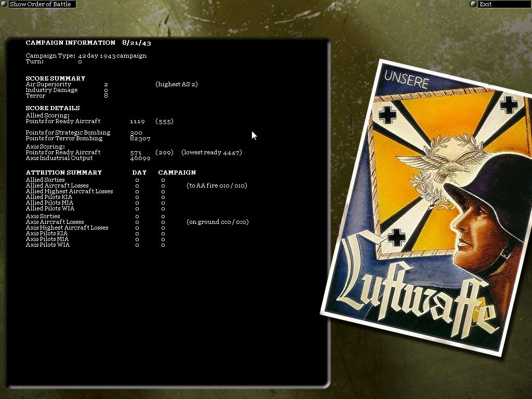The width and height of the screenshot is (532, 399).
Task: Click the Axis Aircraft Losses row label
Action: [55, 222]
